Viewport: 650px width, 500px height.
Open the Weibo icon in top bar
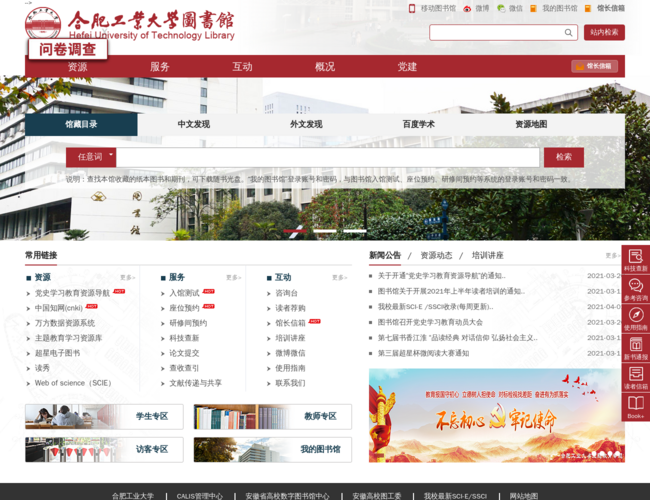click(x=467, y=8)
